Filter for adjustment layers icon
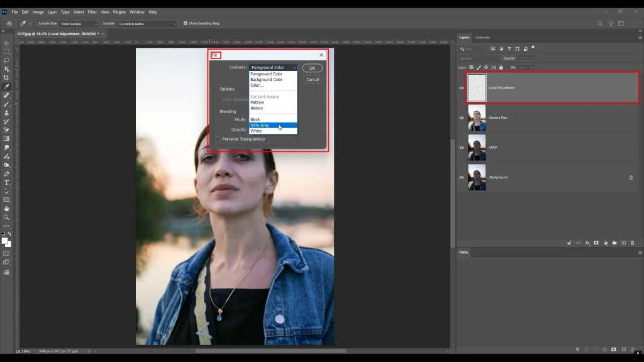 point(501,49)
